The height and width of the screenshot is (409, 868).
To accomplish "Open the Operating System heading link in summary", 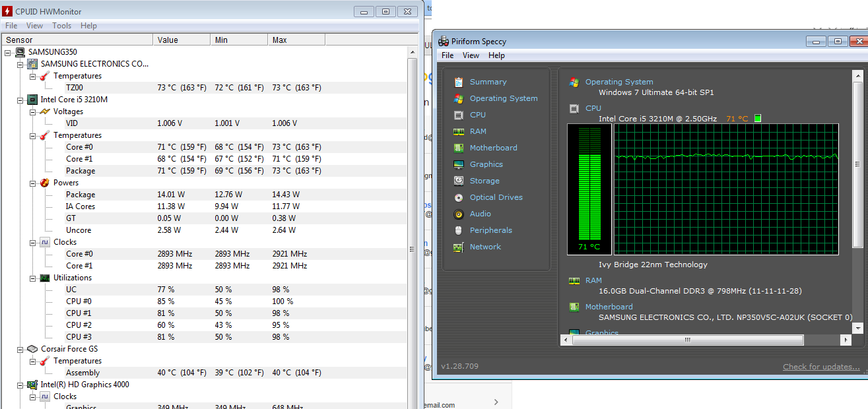I will click(619, 82).
